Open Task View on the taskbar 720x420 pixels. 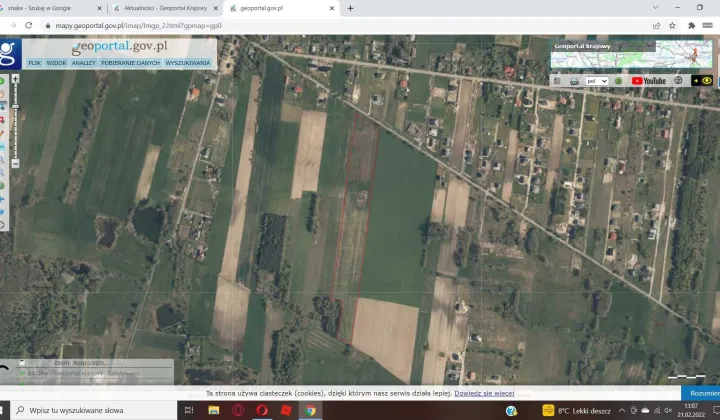[x=189, y=410]
